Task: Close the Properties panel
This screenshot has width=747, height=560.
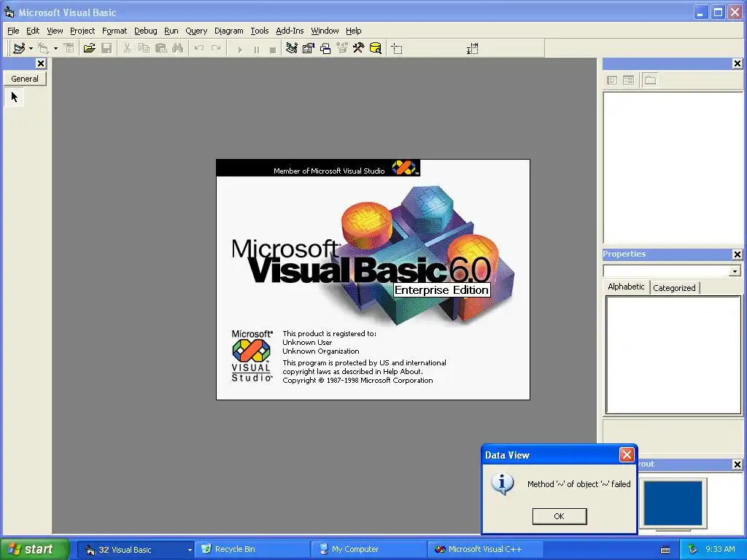Action: (737, 254)
